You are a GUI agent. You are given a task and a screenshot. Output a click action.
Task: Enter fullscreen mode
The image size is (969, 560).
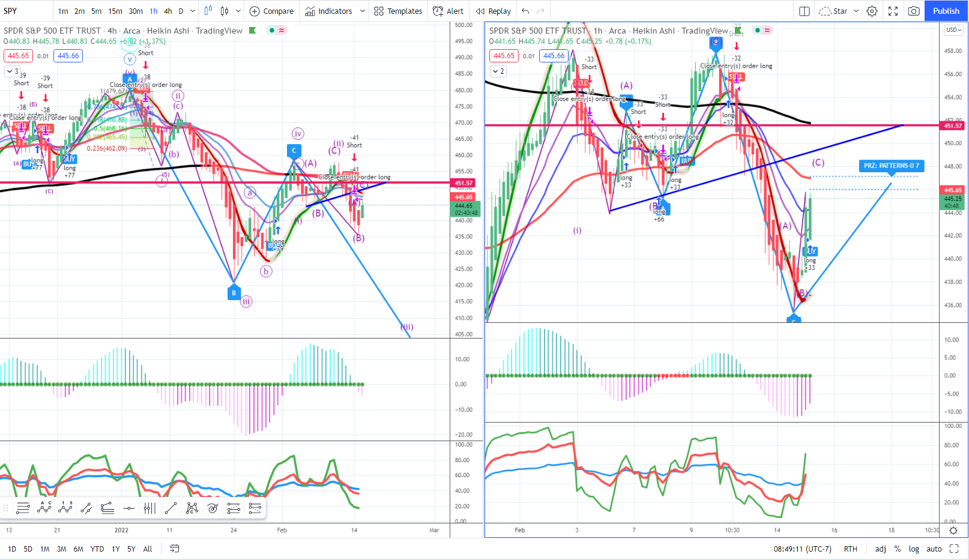[x=893, y=11]
